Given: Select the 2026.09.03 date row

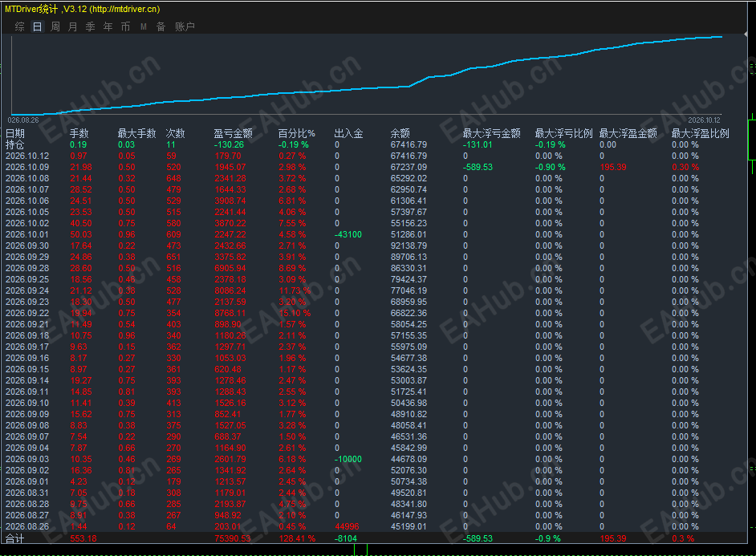Looking at the screenshot, I should (x=27, y=459).
